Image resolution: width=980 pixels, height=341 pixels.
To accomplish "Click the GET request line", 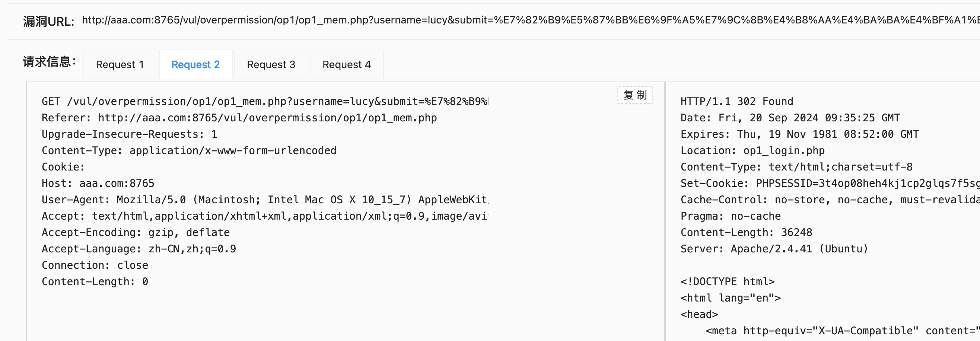I will tap(264, 102).
